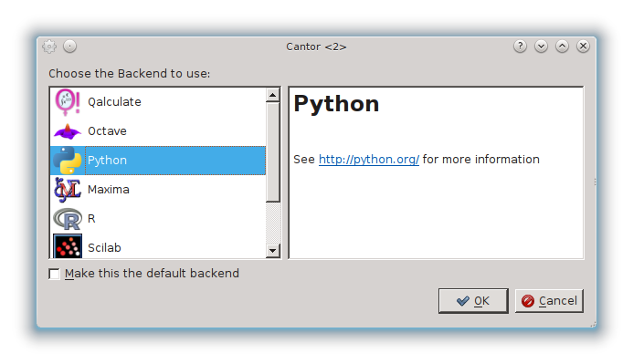Image resolution: width=633 pixels, height=364 pixels.
Task: Select the Scilab list entry
Action: 158,246
